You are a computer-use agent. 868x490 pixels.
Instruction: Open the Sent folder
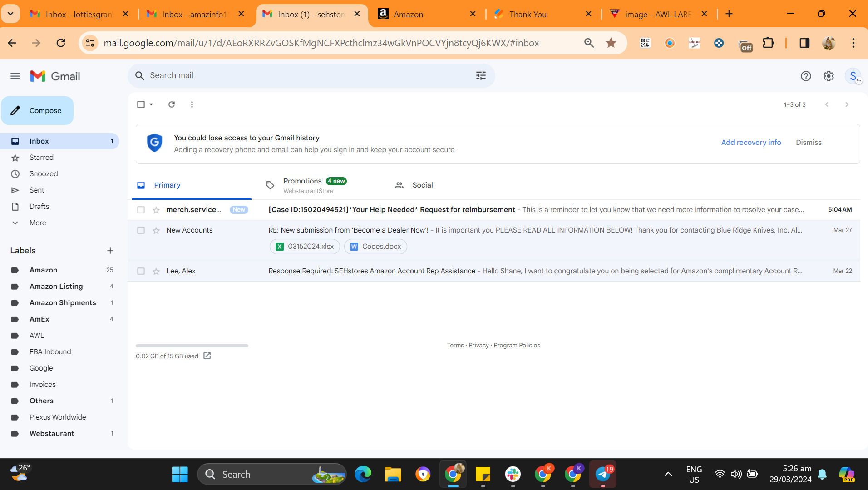click(37, 190)
